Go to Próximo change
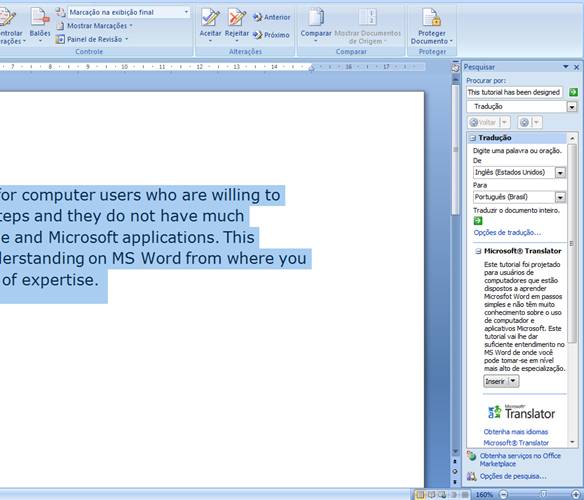This screenshot has width=584, height=500. 271,35
